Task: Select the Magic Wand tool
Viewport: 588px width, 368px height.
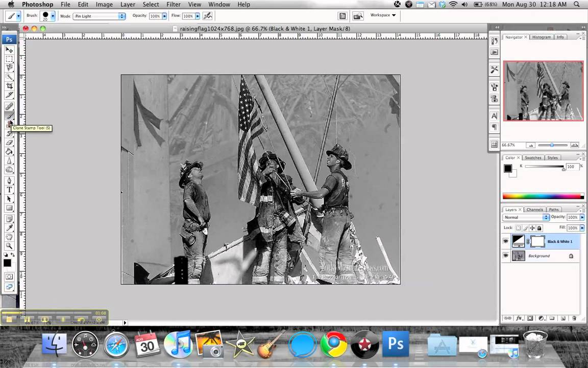Action: pyautogui.click(x=9, y=77)
